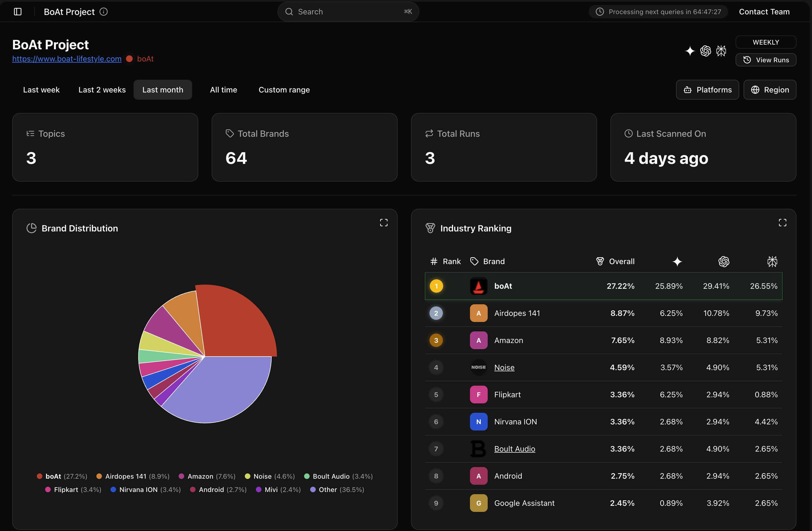
Task: Click the red boAt tag beside URL
Action: [140, 59]
